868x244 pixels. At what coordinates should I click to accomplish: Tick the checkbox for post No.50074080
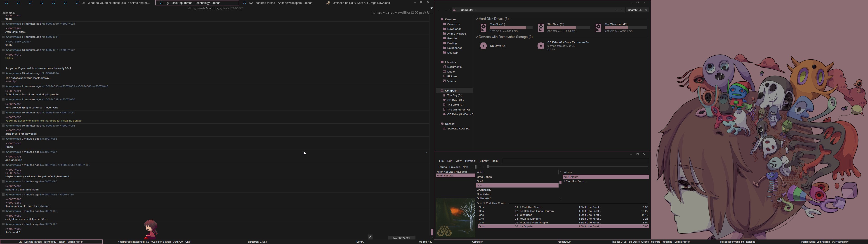click(x=3, y=165)
